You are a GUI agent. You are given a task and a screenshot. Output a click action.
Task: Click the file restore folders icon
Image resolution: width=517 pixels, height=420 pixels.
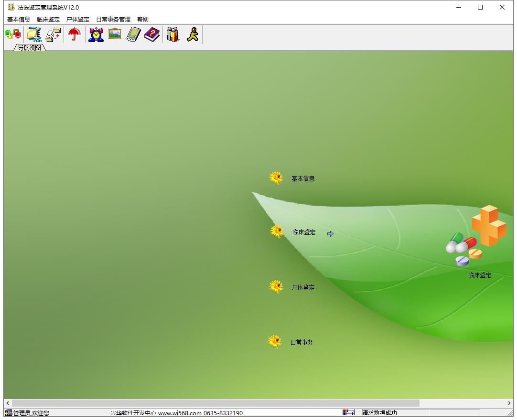53,34
